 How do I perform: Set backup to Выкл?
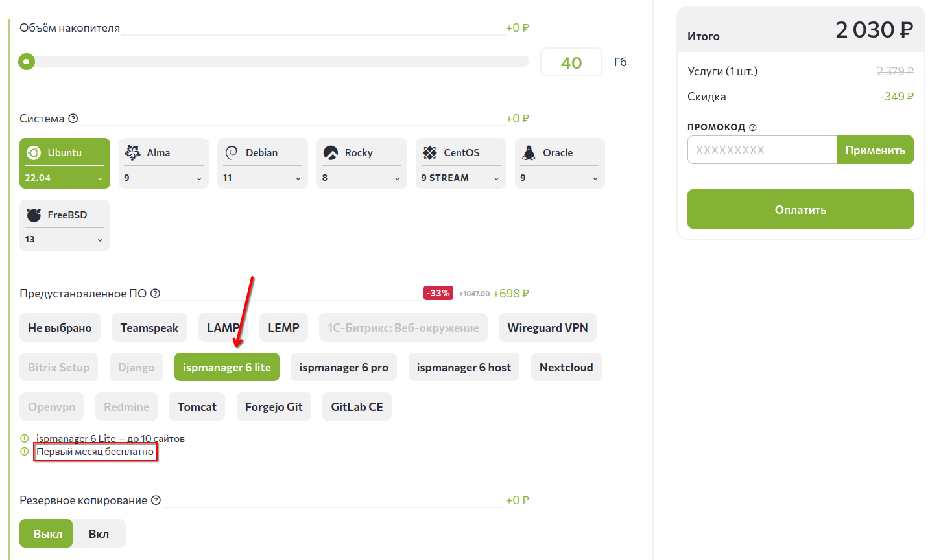(47, 533)
